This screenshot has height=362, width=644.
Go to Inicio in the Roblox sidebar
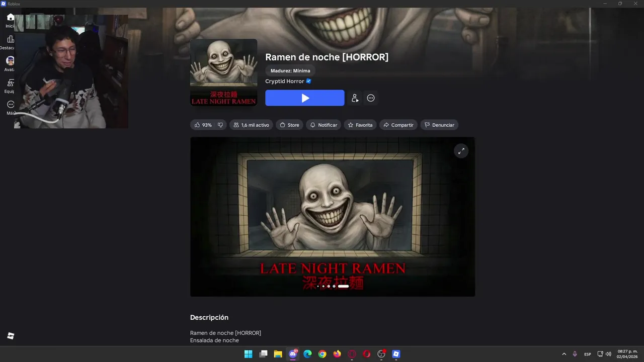point(11,20)
